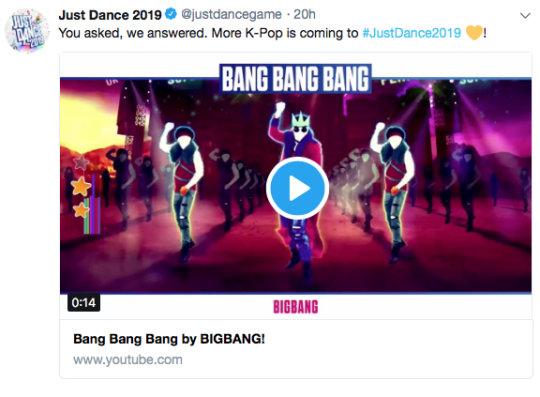Open the Just Dance 2019 profile avatar
The width and height of the screenshot is (540, 397).
[x=27, y=31]
